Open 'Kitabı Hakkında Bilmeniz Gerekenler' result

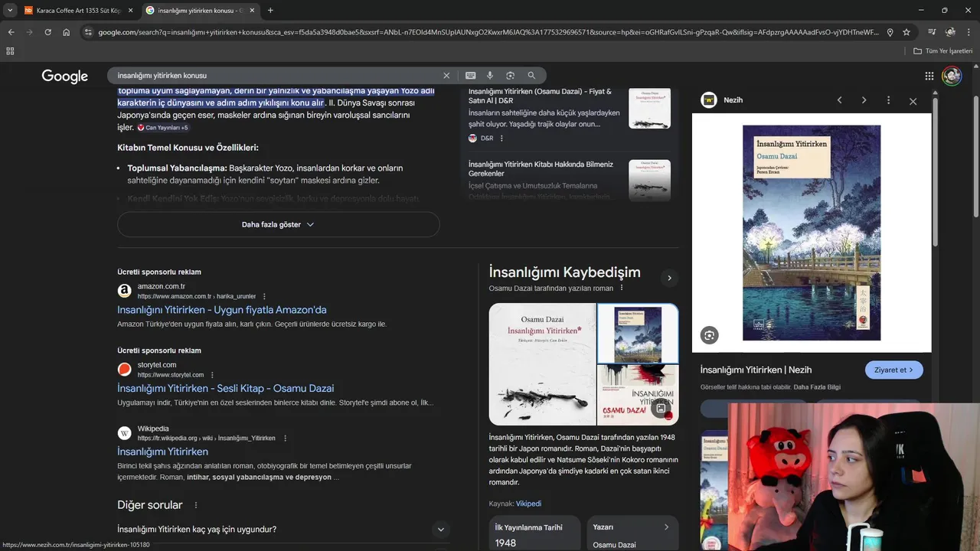[541, 168]
